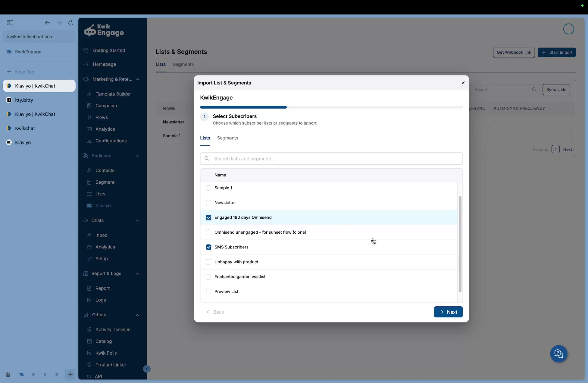Click Get Webhook link
This screenshot has width=588, height=383.
click(x=514, y=52)
